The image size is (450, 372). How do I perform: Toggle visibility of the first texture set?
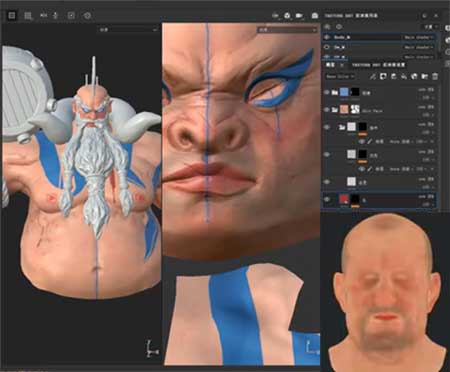[327, 37]
